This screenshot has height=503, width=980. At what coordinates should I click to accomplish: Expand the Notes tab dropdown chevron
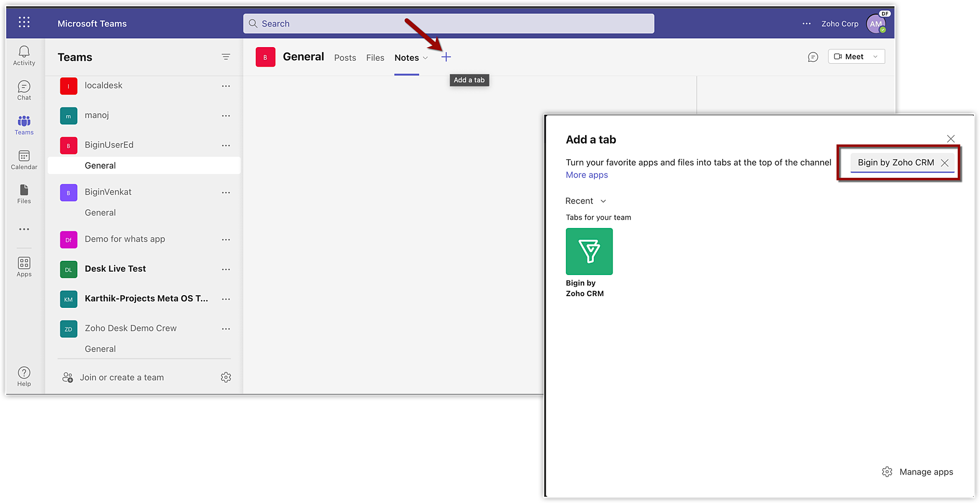tap(425, 58)
